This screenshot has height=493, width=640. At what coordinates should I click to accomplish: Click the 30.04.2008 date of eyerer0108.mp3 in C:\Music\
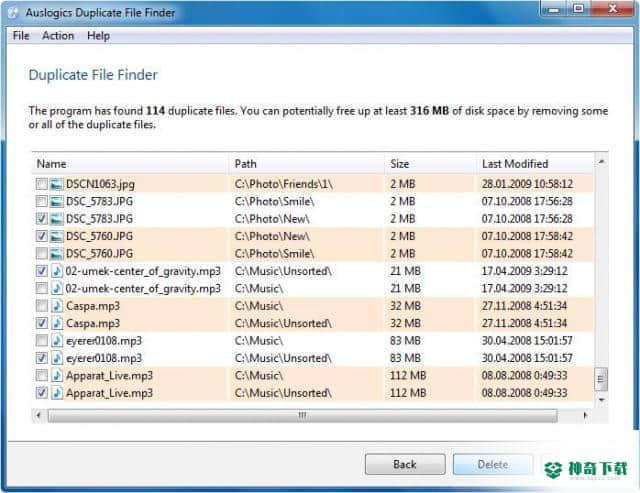(527, 340)
